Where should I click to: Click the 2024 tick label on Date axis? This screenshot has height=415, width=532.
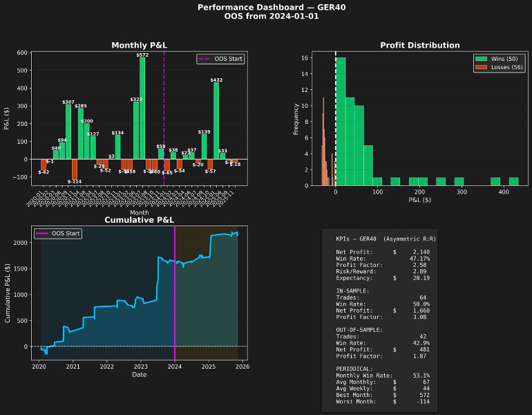tap(174, 367)
